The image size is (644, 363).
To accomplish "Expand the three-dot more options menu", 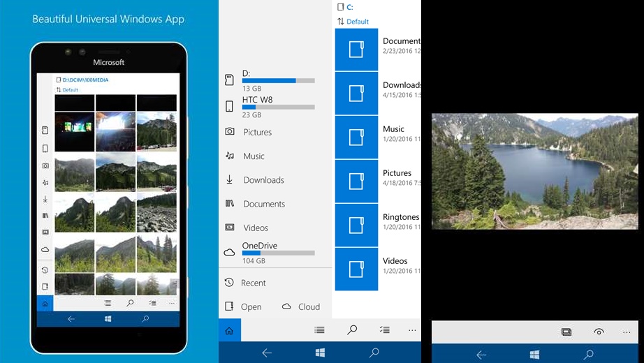I will tap(412, 330).
